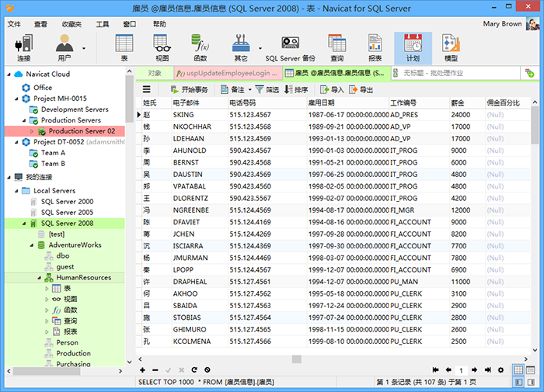The height and width of the screenshot is (392, 544).
Task: Open the 其它 dropdown arrow
Action: 260,48
